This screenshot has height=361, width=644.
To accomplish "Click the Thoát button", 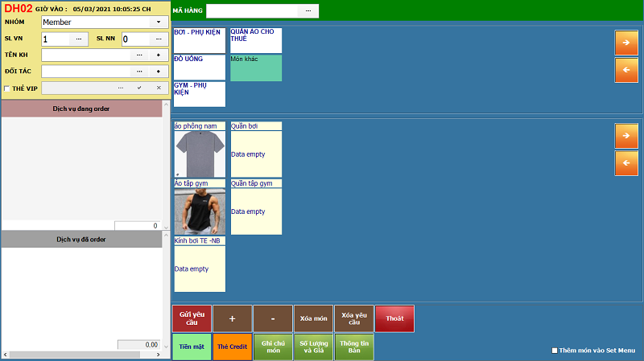I will 394,318.
